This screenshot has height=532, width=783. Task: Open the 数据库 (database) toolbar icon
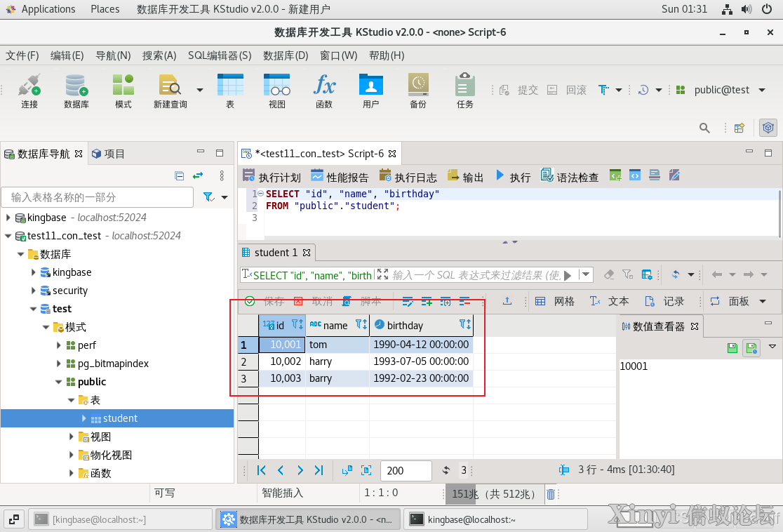point(76,91)
